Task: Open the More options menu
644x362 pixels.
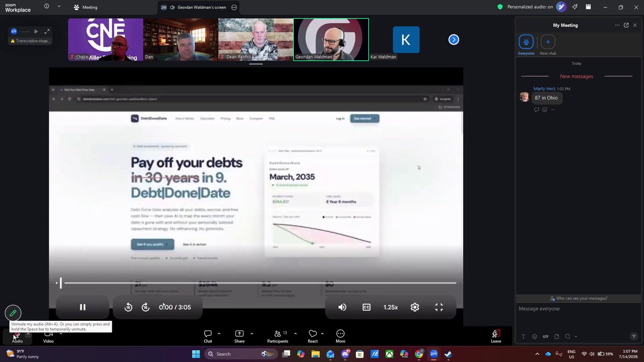Action: [x=341, y=336]
